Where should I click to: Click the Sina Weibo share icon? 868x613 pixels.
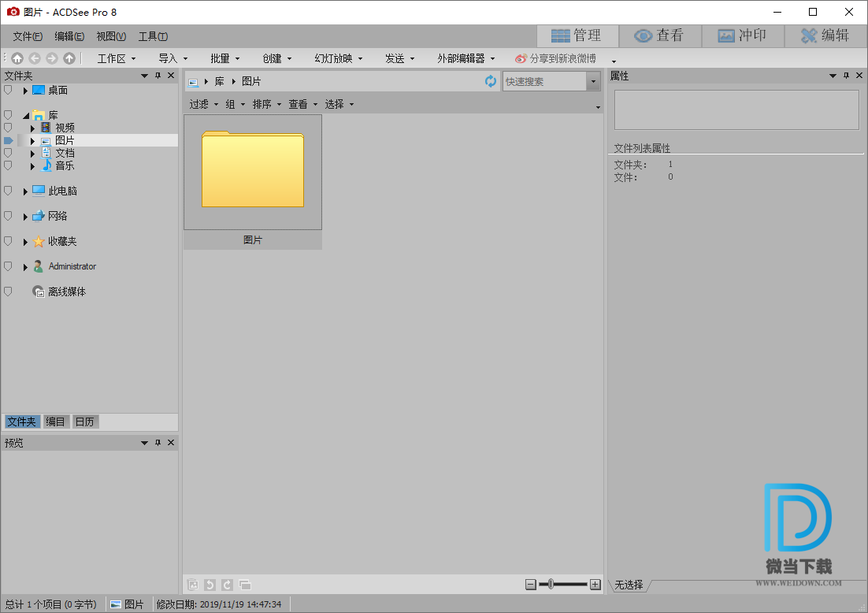point(521,58)
